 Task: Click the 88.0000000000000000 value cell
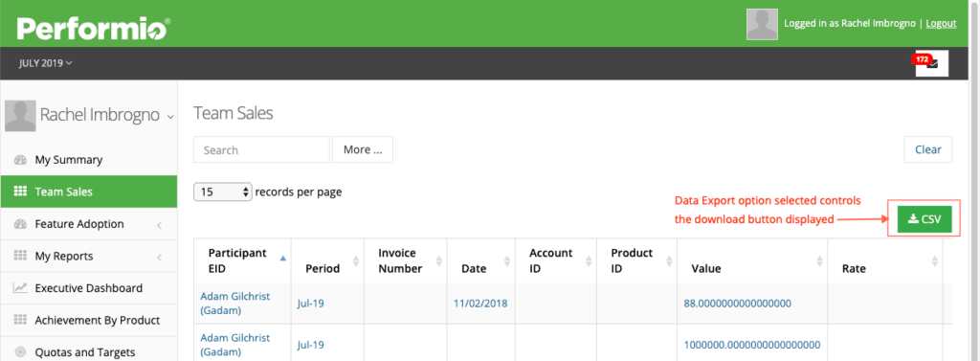point(738,304)
